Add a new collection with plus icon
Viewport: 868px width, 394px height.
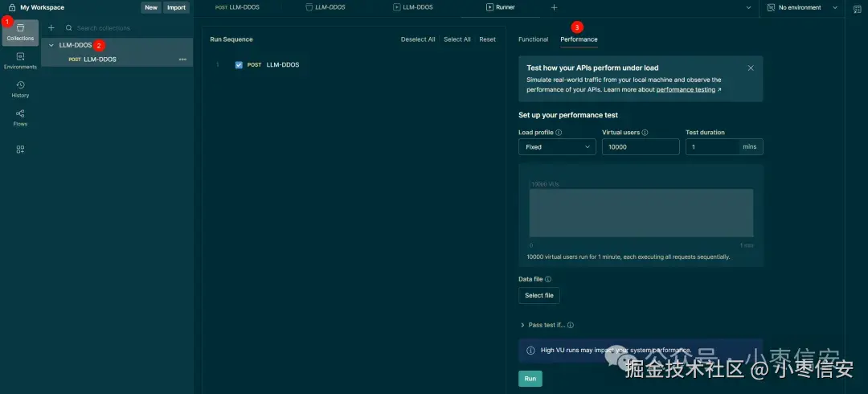[x=51, y=27]
